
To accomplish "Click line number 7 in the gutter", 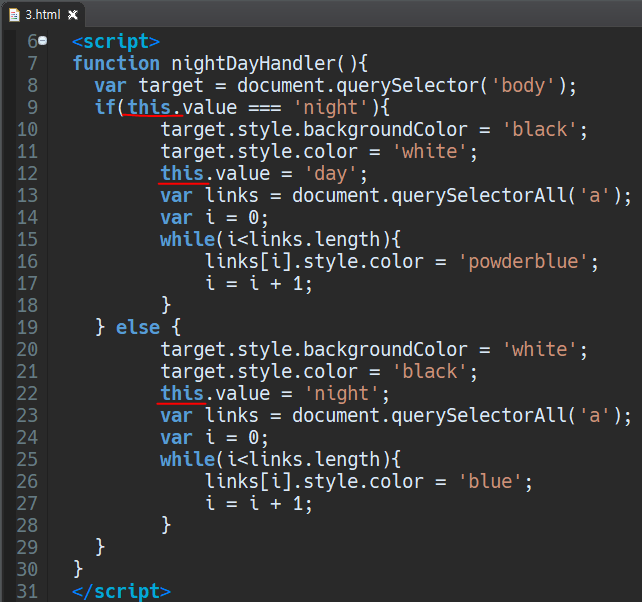I will pos(32,63).
